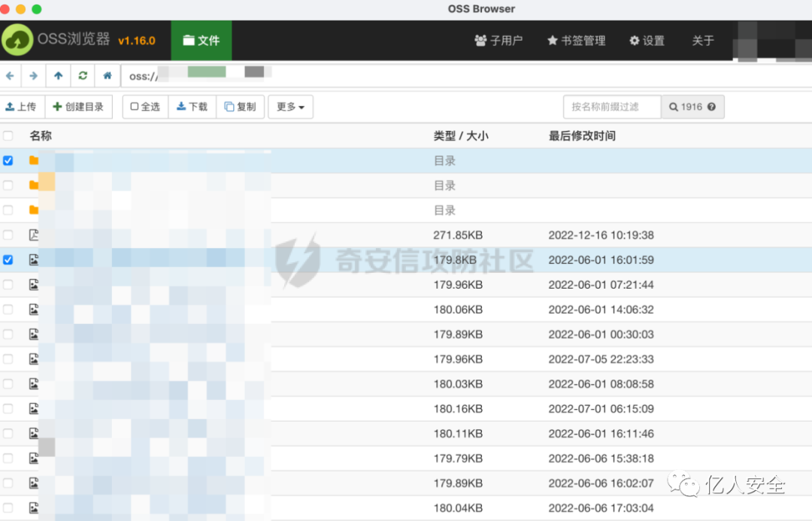
Task: Uncheck the box for the 179.8KB file
Action: click(x=8, y=259)
